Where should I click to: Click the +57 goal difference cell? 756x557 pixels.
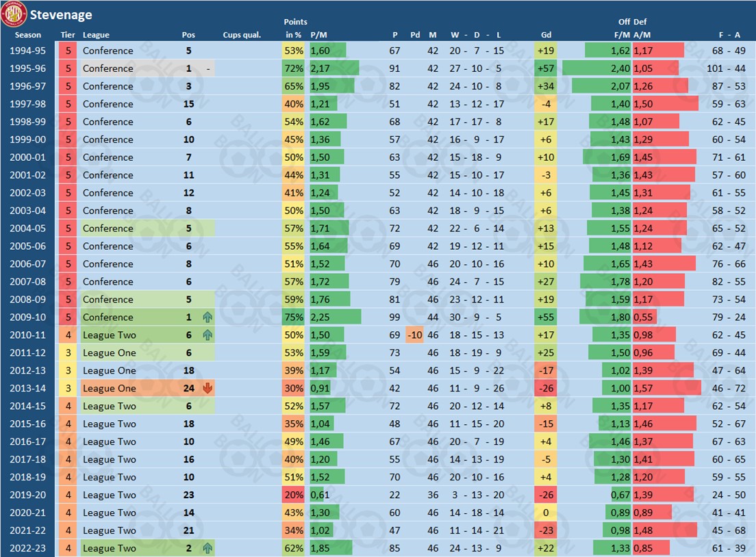point(545,68)
